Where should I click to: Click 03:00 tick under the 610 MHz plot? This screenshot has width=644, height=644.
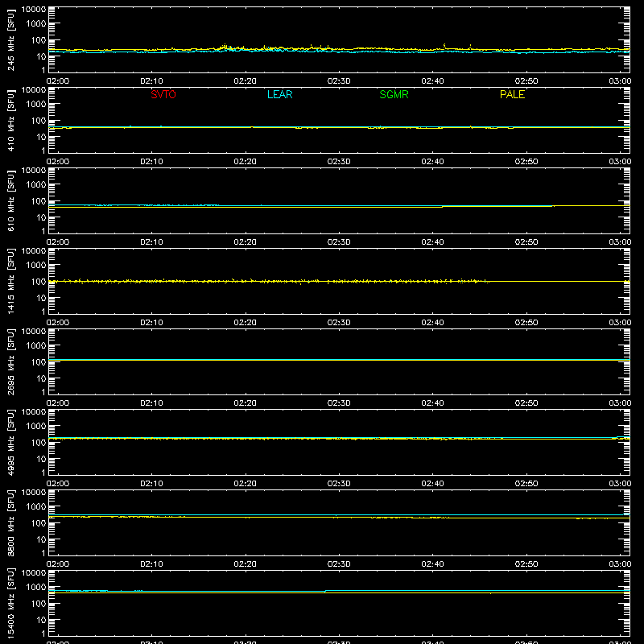(x=620, y=242)
